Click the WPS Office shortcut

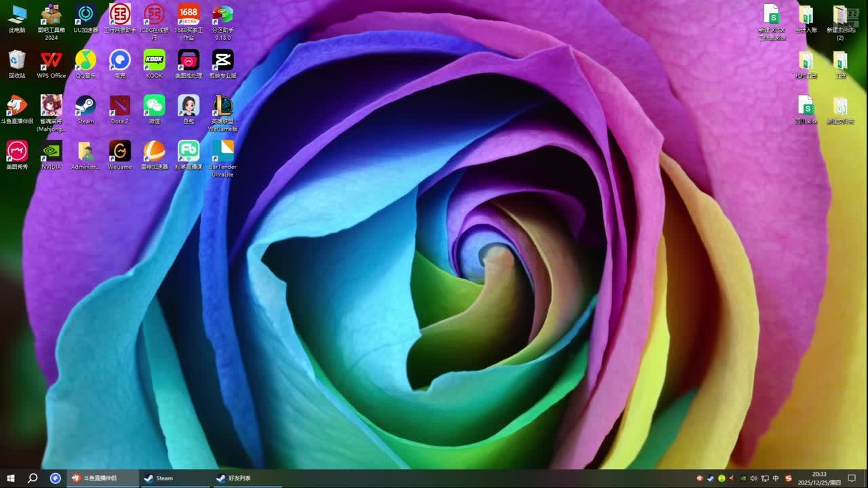52,61
